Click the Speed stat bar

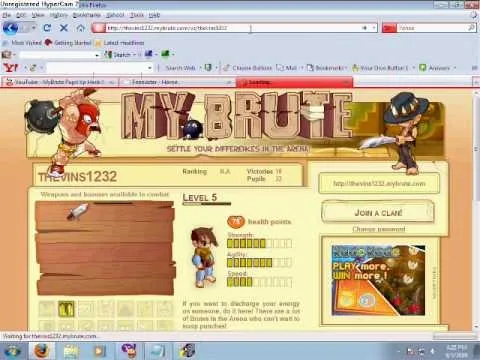[x=259, y=282]
